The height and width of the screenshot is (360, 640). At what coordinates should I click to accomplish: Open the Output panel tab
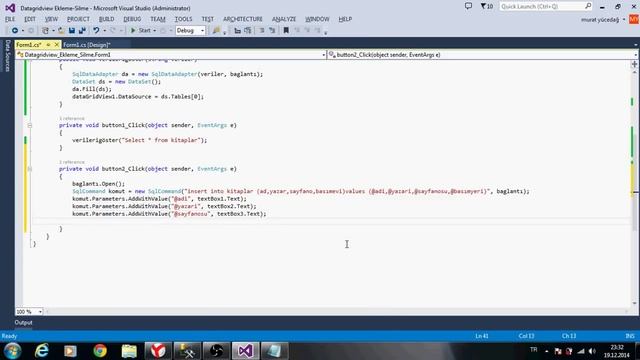click(x=23, y=322)
